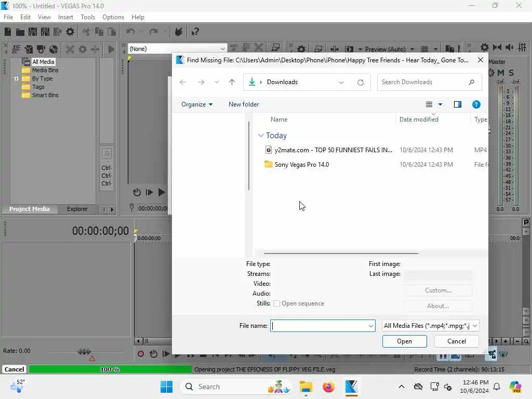
Task: Open the Tools menu
Action: [87, 17]
